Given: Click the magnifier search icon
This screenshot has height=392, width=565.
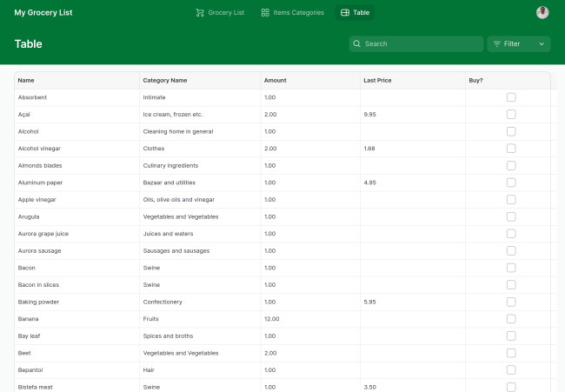Looking at the screenshot, I should pyautogui.click(x=357, y=43).
